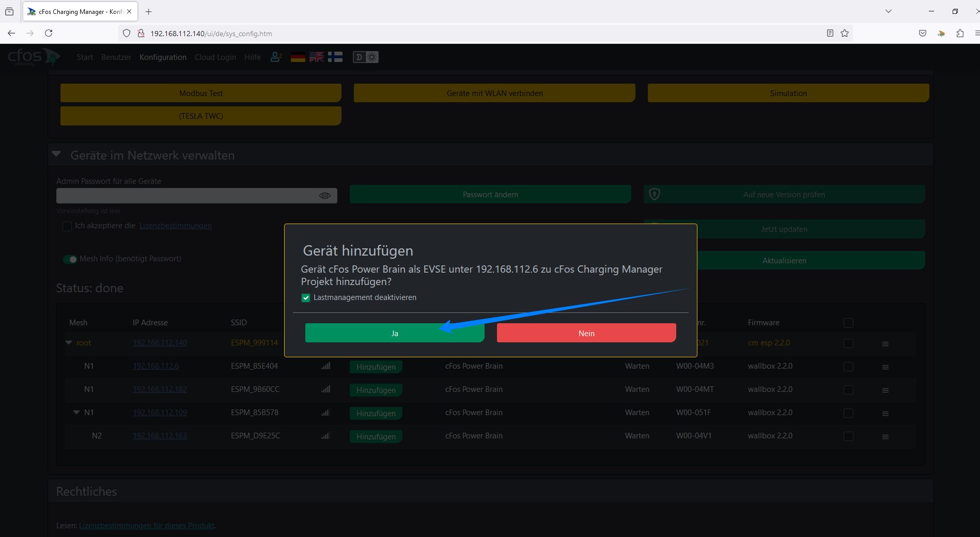Uncheck Lastmanagement deaktivieren checkbox
This screenshot has height=537, width=980.
click(x=306, y=298)
